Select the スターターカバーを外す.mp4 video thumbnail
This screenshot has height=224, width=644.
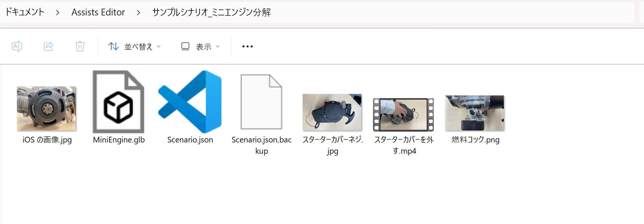click(403, 115)
